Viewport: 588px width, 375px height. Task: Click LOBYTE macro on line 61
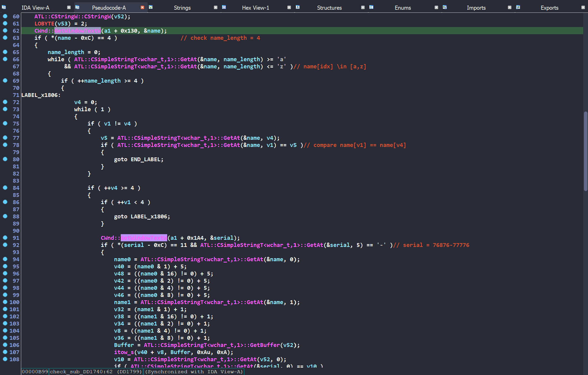click(44, 23)
